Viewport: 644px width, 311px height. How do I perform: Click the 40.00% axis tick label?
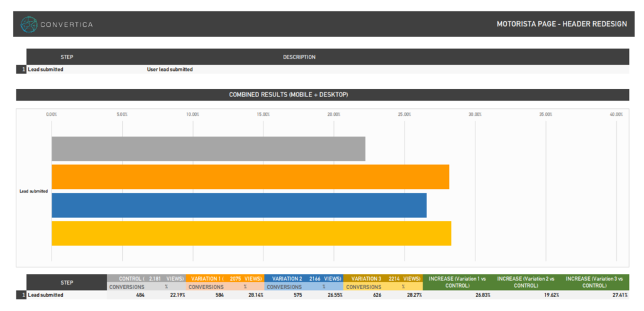[x=616, y=115]
